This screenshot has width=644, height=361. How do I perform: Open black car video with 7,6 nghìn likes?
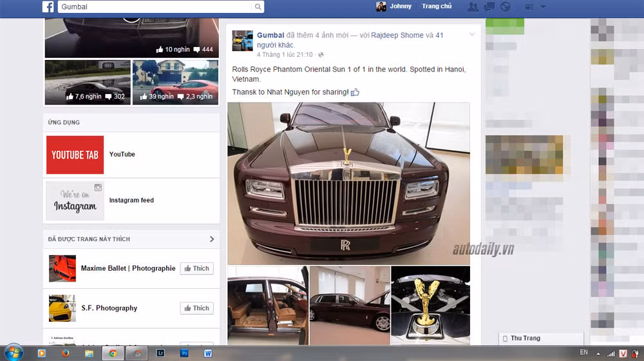pos(88,83)
